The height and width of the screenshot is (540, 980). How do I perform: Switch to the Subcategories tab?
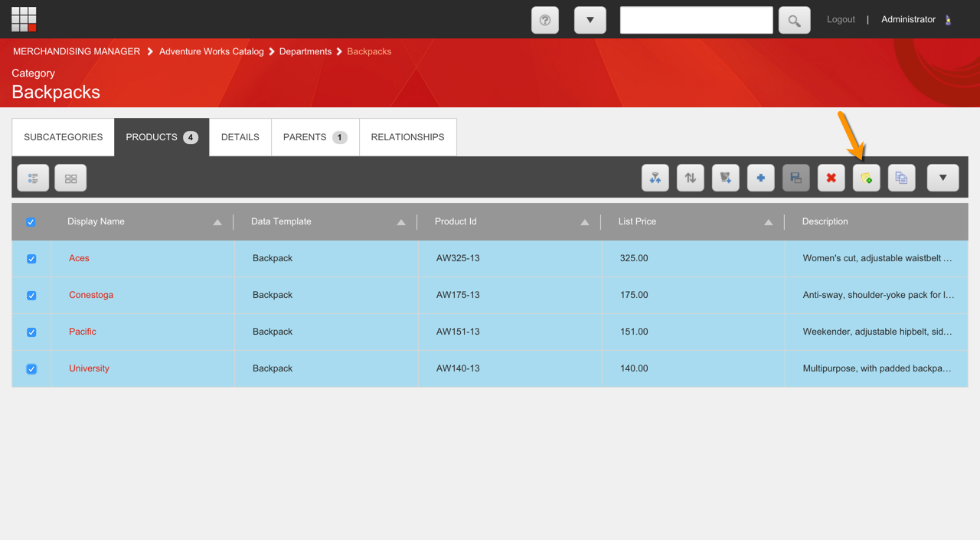64,137
